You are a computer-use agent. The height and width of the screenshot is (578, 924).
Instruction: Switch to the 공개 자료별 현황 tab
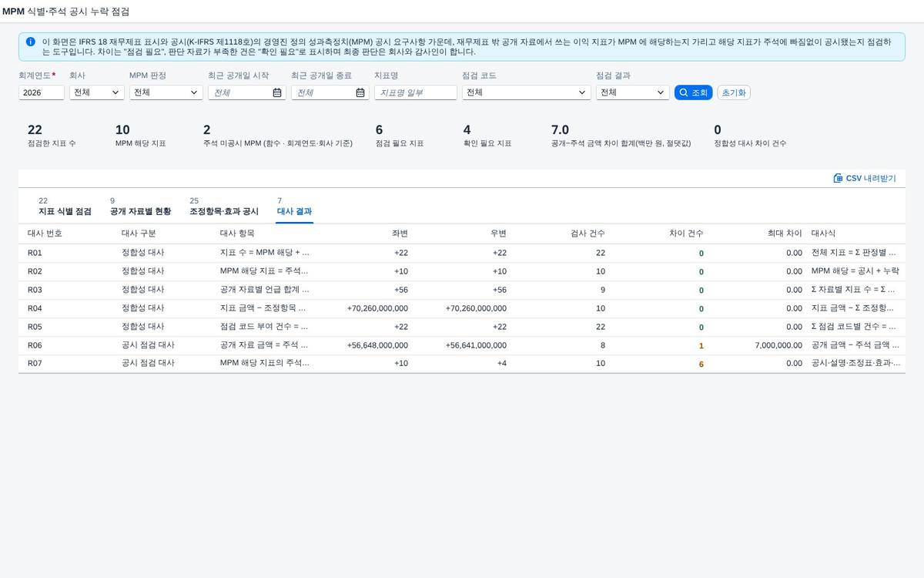click(140, 207)
